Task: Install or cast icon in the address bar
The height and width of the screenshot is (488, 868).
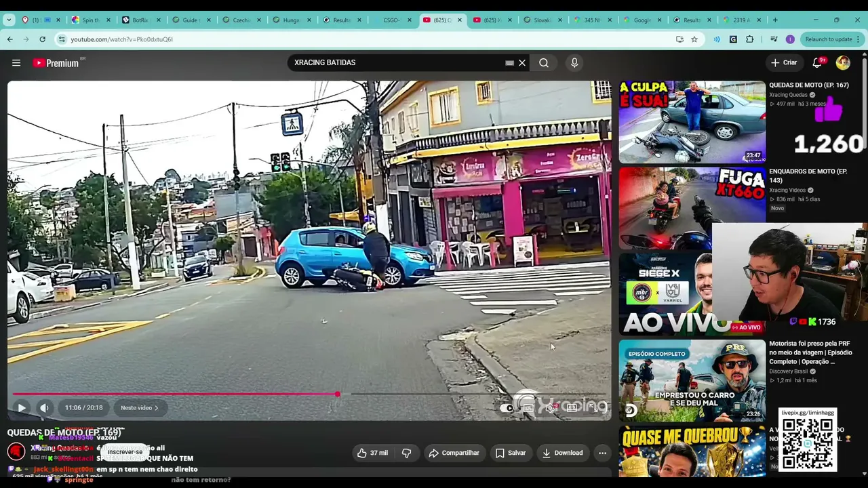Action: pos(679,39)
